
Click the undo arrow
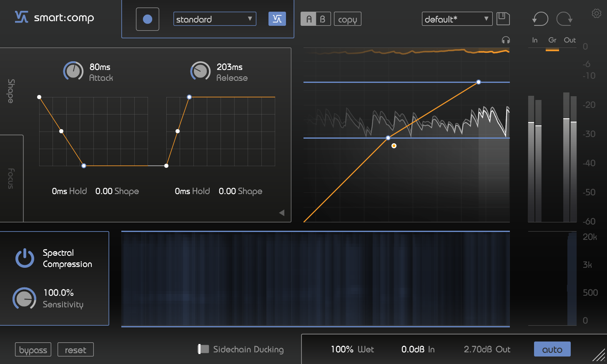click(540, 19)
